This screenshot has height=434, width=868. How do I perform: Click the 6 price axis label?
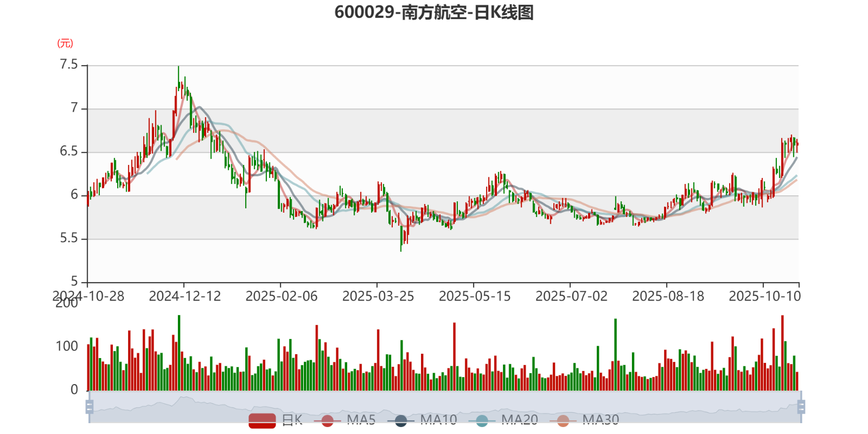[74, 195]
